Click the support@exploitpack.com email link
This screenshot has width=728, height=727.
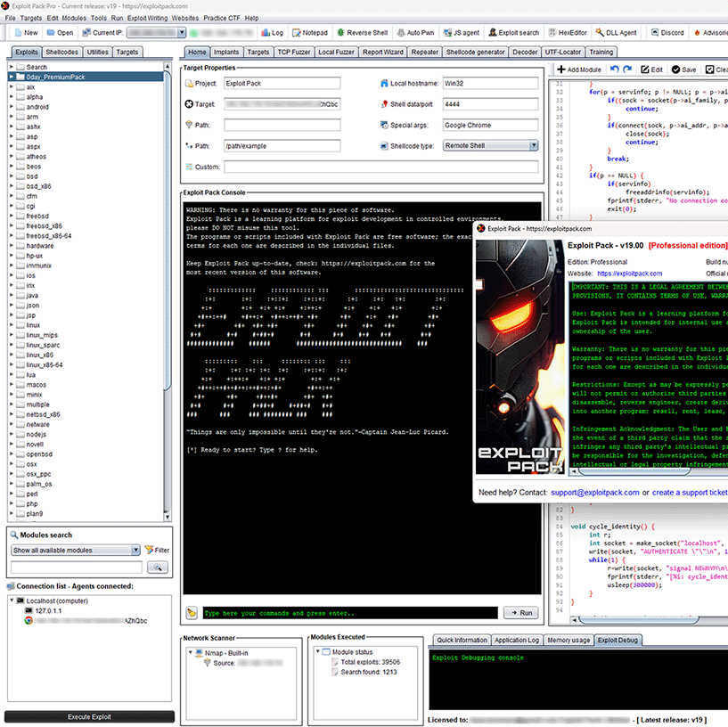pos(594,493)
